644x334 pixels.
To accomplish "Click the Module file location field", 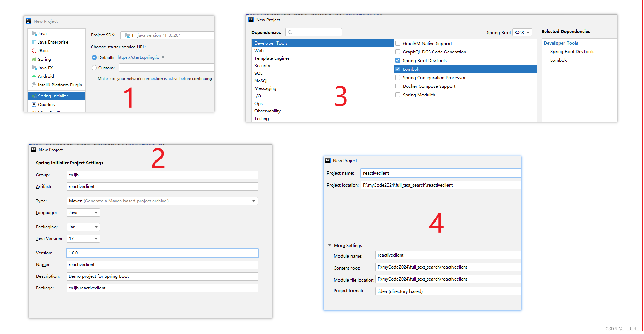I will pyautogui.click(x=448, y=279).
